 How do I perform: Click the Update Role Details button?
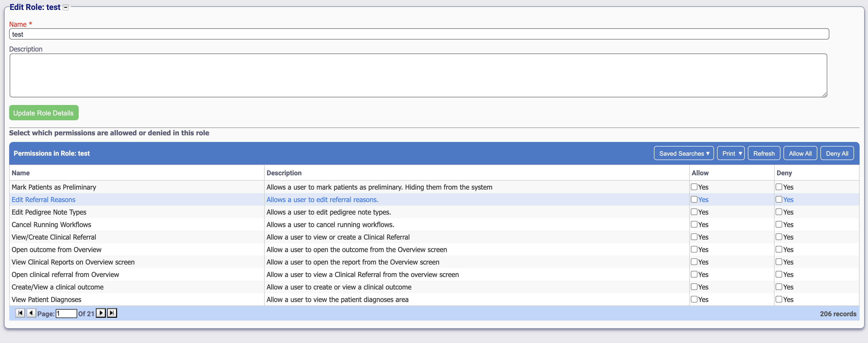coord(44,113)
